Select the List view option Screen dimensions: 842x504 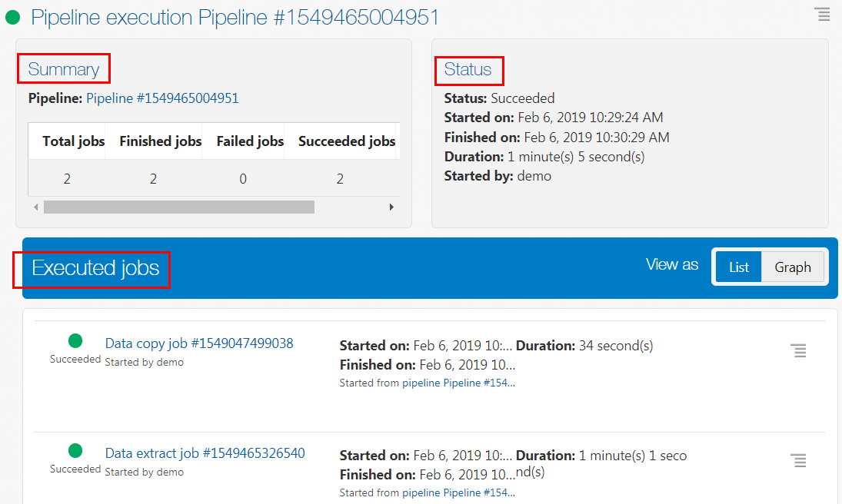738,267
